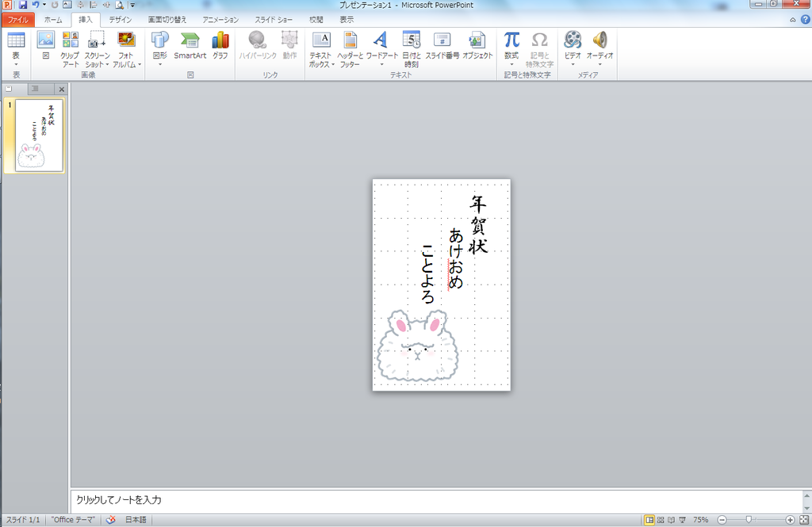Click the "Office テーマ" theme indicator
812x527 pixels.
click(73, 520)
